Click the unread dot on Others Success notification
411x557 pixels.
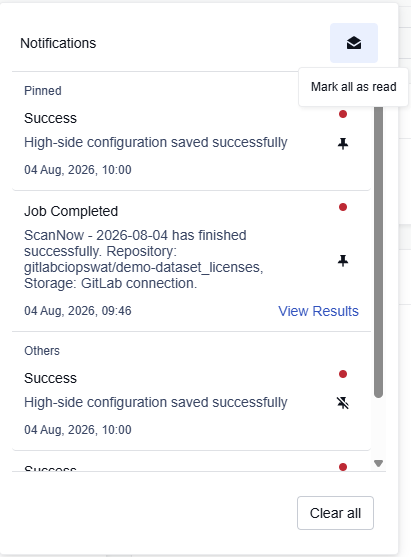343,374
